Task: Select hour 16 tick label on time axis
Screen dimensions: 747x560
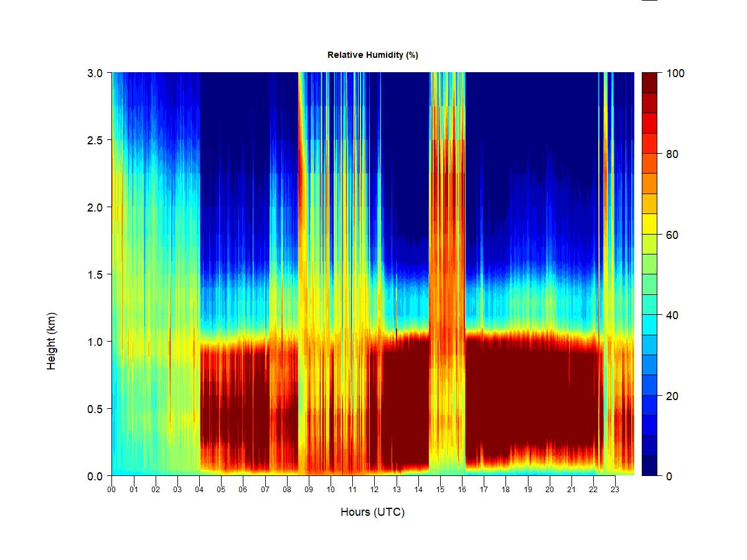Action: click(462, 490)
